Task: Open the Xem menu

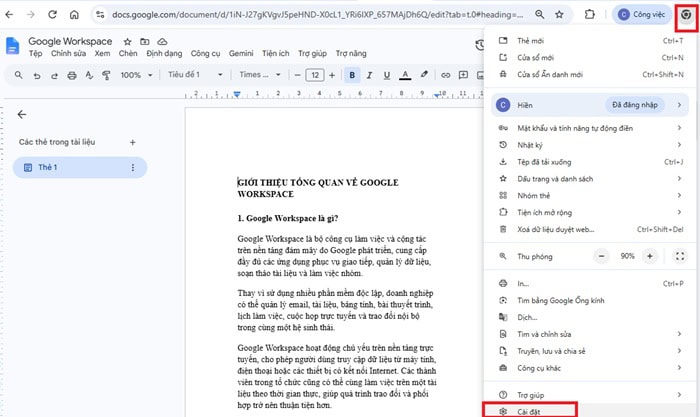Action: [102, 54]
